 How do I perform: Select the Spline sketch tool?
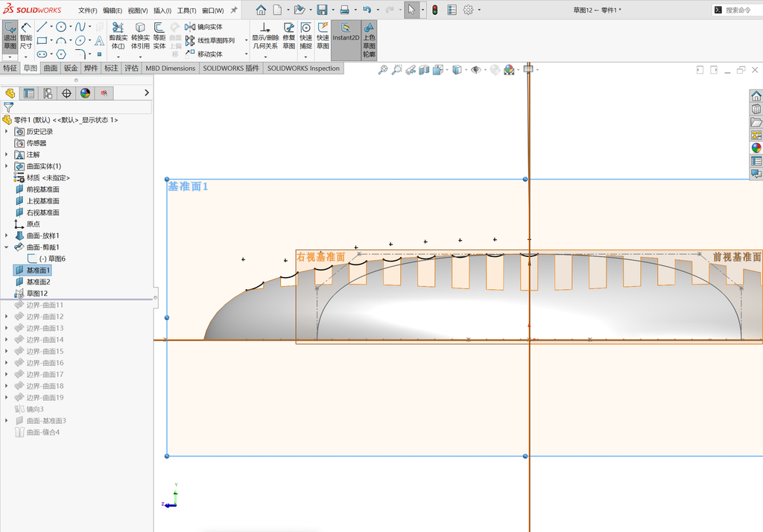(x=80, y=27)
